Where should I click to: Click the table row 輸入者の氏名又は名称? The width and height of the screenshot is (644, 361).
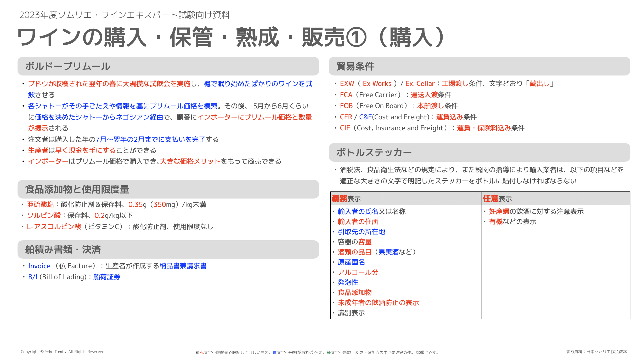click(372, 211)
